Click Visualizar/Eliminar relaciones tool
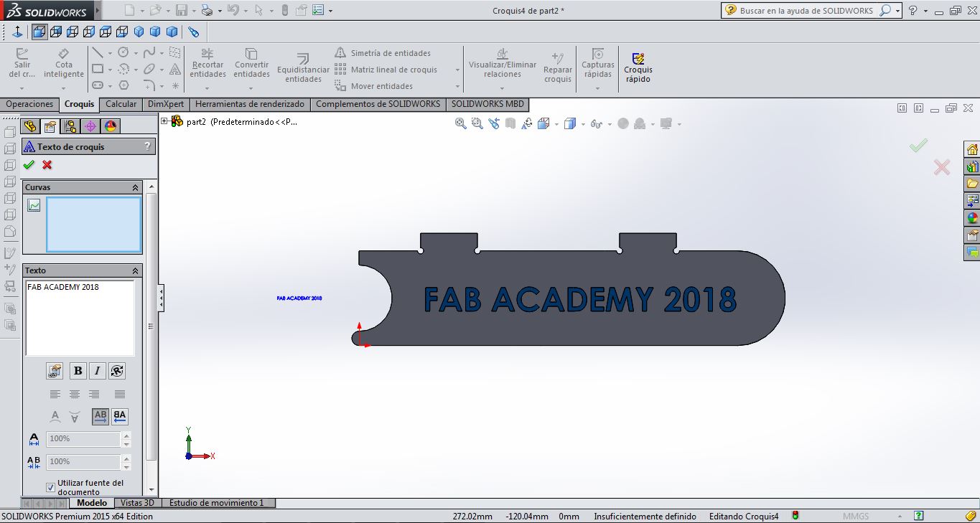Screen dimensions: 980x523 503,63
